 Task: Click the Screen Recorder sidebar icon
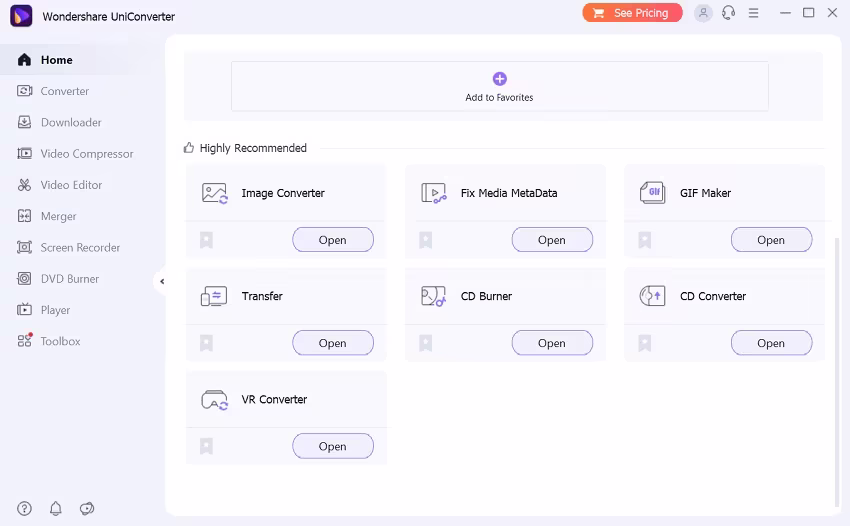tap(24, 247)
